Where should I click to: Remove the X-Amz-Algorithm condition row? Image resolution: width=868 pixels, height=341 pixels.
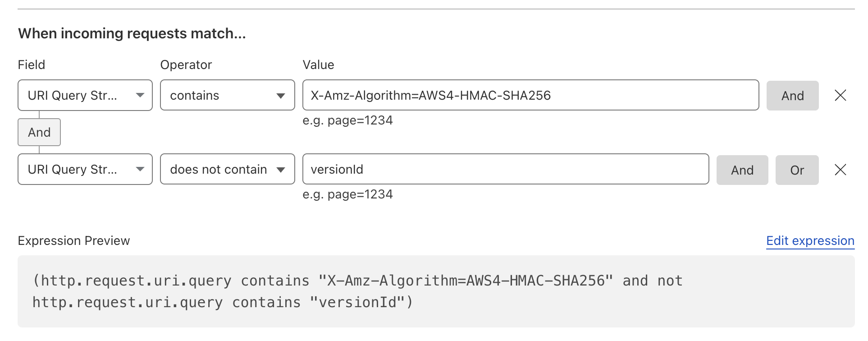(840, 95)
